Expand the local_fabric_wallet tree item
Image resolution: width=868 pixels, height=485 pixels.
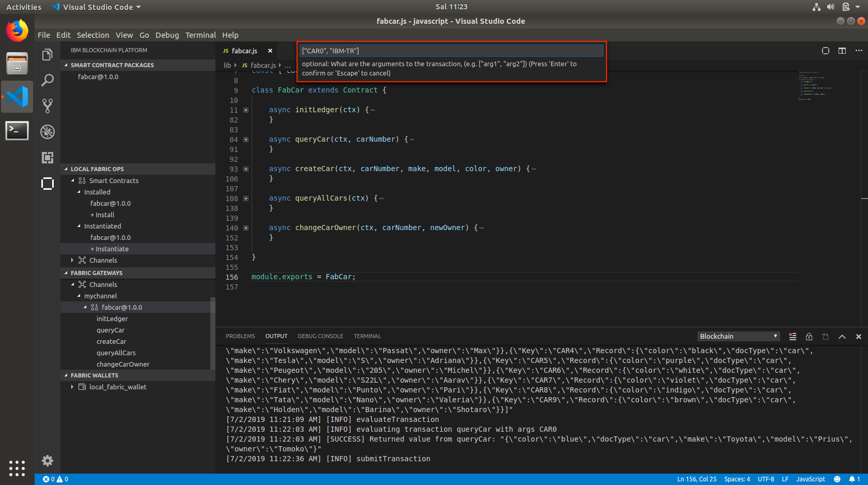click(x=72, y=387)
